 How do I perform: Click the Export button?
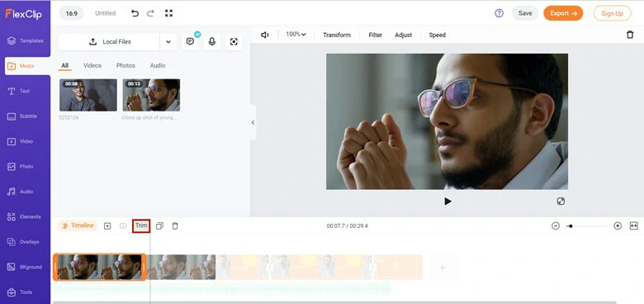tap(563, 13)
